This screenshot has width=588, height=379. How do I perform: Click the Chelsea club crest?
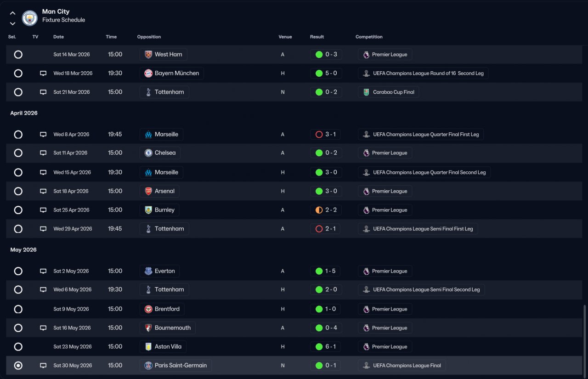148,153
